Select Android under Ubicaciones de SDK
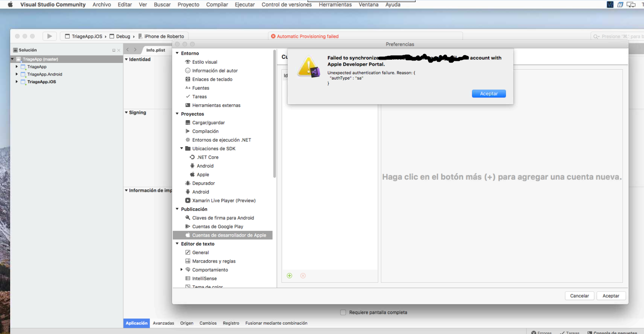The width and height of the screenshot is (644, 334). pyautogui.click(x=205, y=166)
